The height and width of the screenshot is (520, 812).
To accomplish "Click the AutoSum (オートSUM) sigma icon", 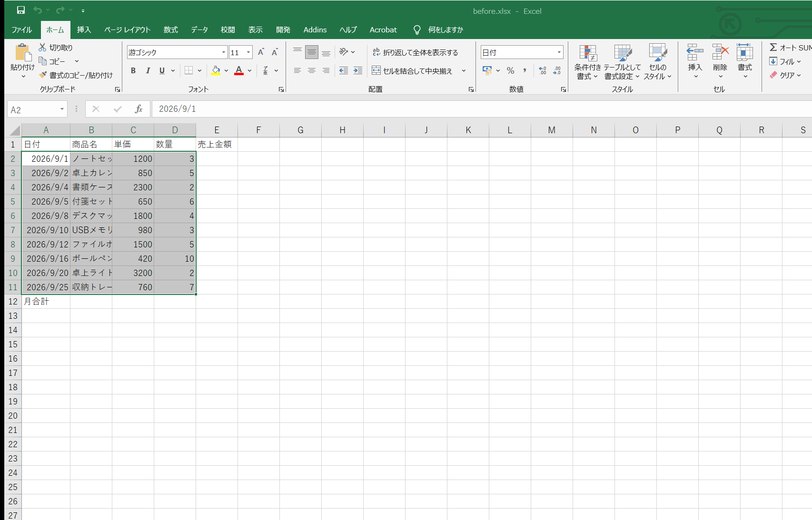I will coord(773,47).
